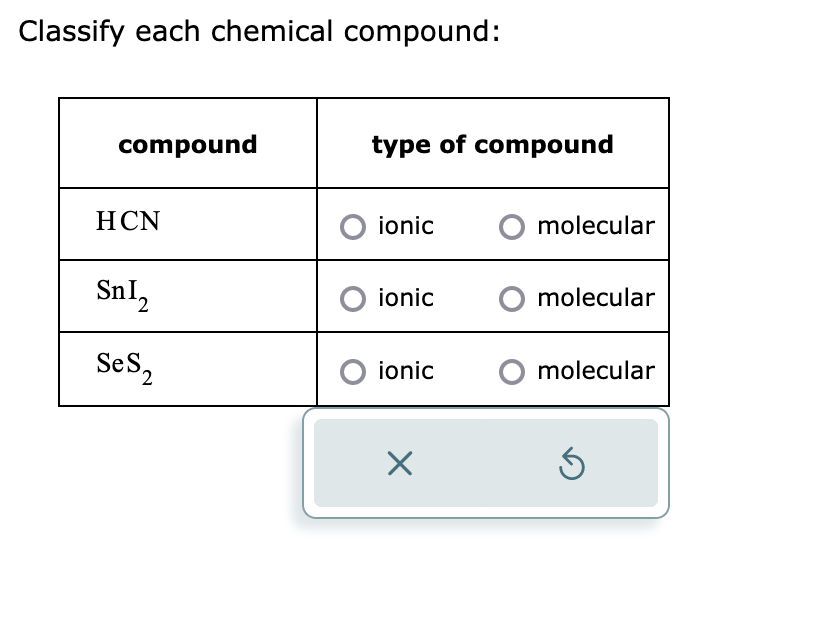Image resolution: width=816 pixels, height=640 pixels.
Task: Click the compound column header
Action: [187, 144]
